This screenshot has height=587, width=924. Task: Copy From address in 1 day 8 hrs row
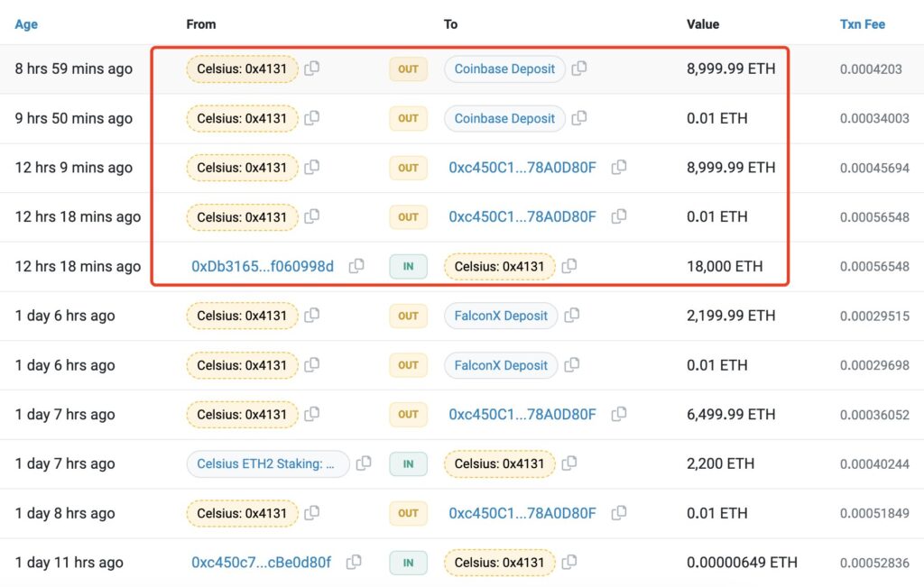(x=311, y=513)
